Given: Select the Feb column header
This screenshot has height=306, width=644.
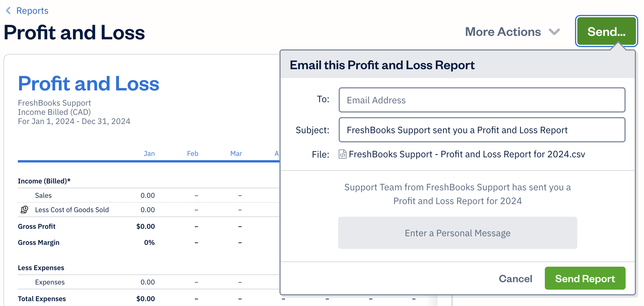Looking at the screenshot, I should [193, 154].
